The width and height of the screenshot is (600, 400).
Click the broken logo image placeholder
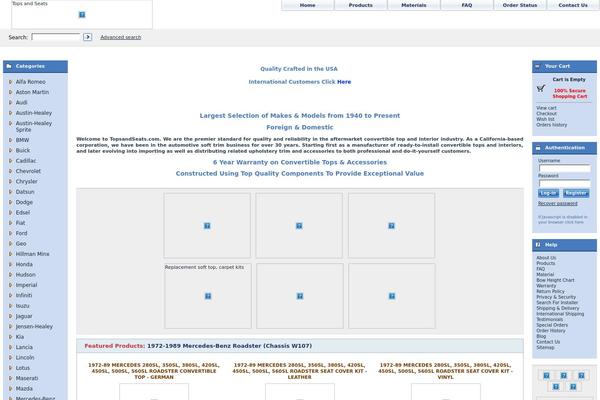[x=82, y=15]
